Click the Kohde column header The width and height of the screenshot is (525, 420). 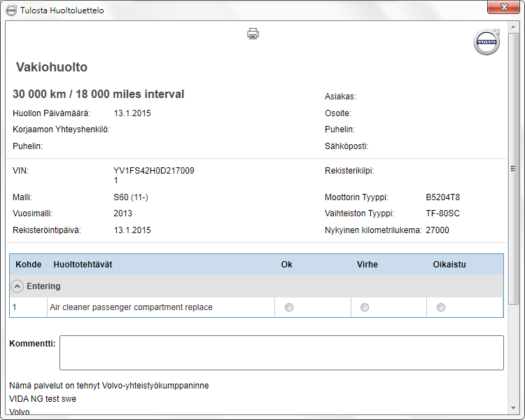(x=29, y=265)
